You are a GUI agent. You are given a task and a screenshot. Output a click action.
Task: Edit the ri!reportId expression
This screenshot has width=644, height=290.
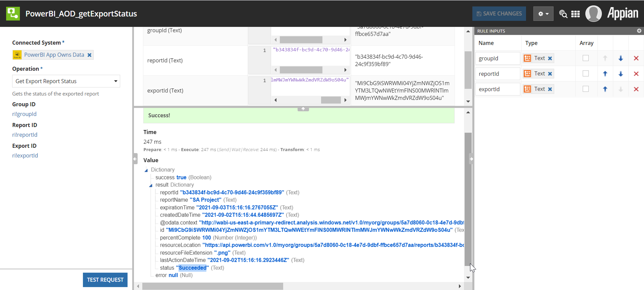(25, 135)
